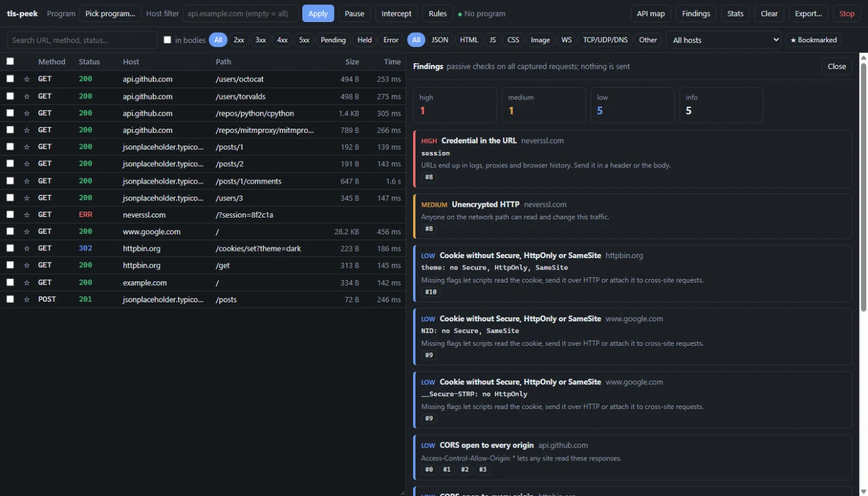Viewport: 868px width, 496px height.
Task: Filter to TCP/UDP/DNS traffic
Action: (605, 40)
